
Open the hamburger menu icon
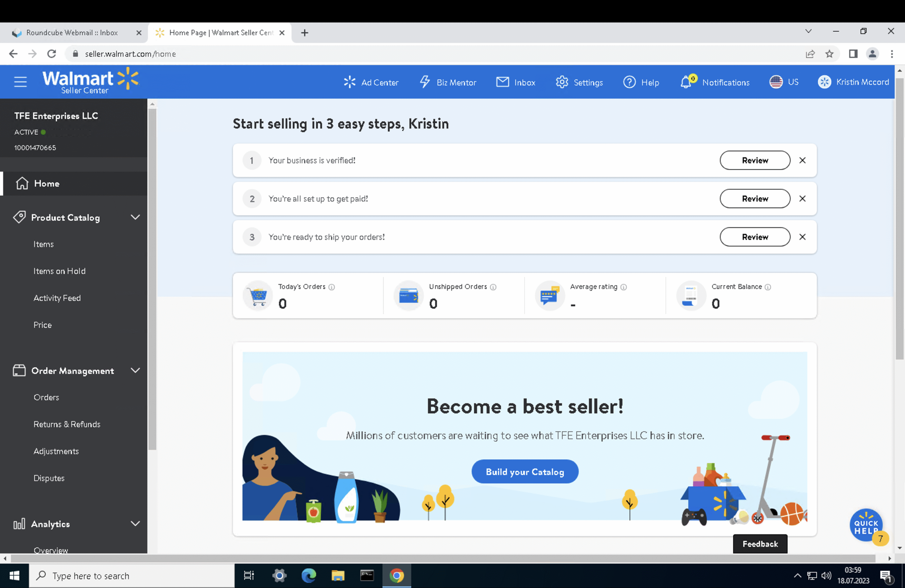pyautogui.click(x=20, y=82)
